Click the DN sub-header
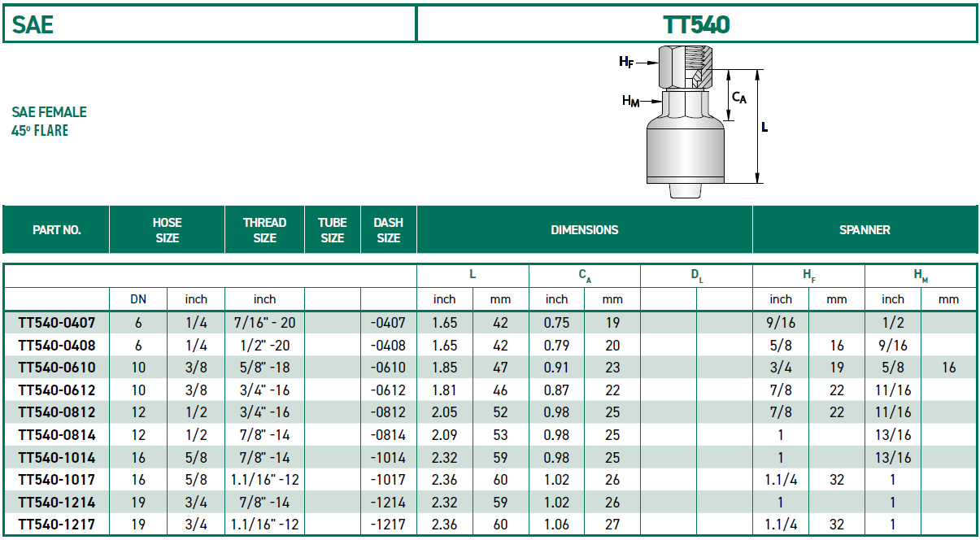980x540 pixels. click(x=138, y=299)
